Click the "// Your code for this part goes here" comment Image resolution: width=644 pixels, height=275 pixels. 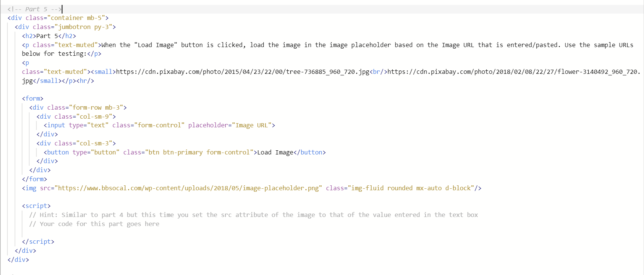click(94, 224)
